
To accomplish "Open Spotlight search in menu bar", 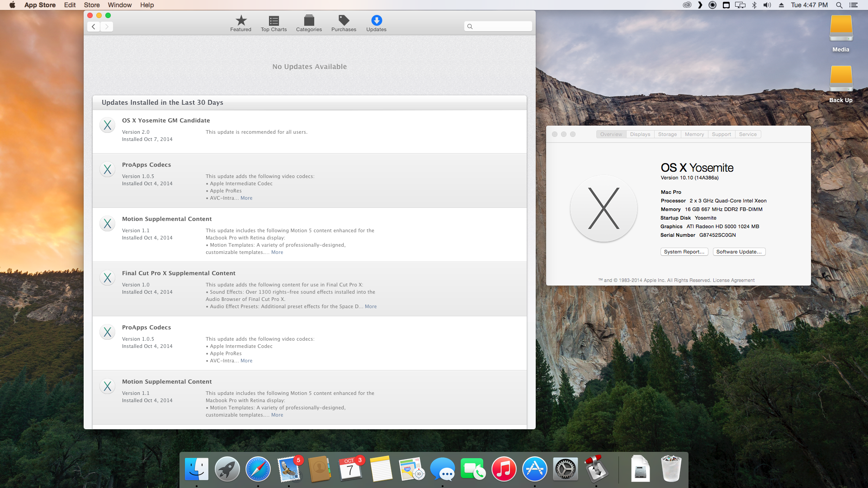I will (x=839, y=5).
